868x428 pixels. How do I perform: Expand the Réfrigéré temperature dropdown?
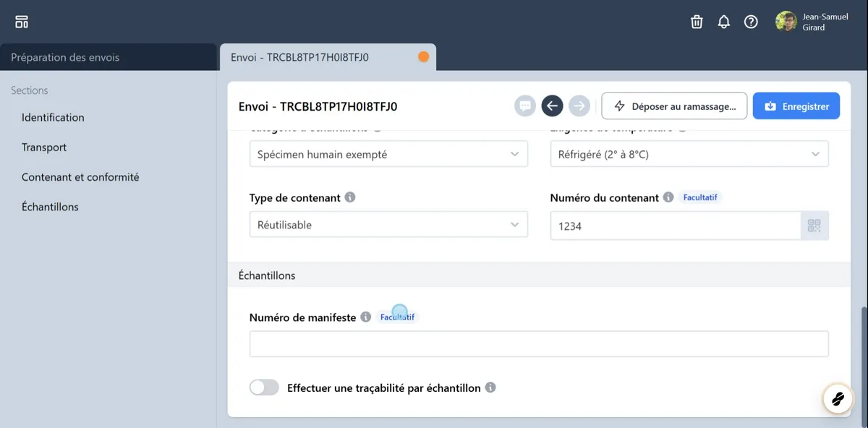point(689,154)
